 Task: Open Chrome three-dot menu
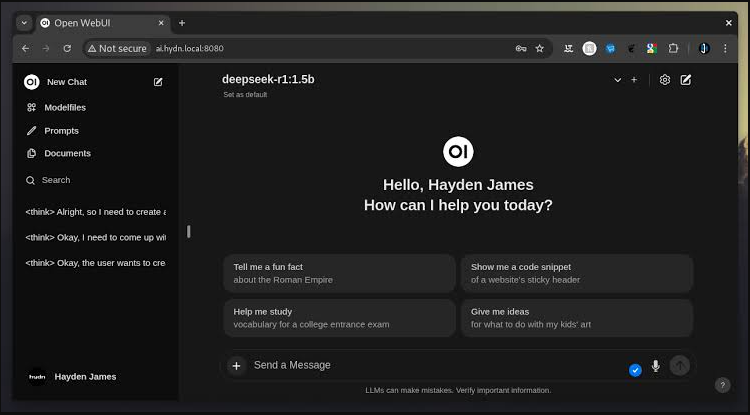[725, 48]
